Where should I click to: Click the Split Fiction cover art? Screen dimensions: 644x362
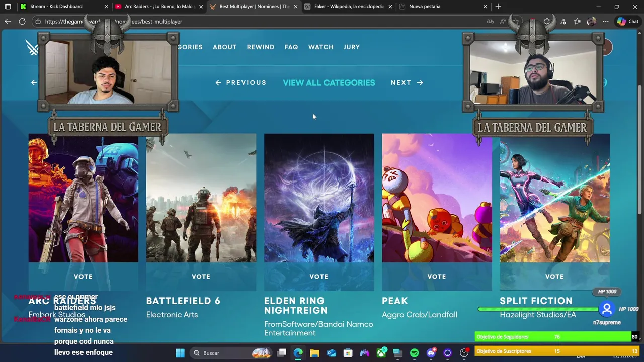554,198
